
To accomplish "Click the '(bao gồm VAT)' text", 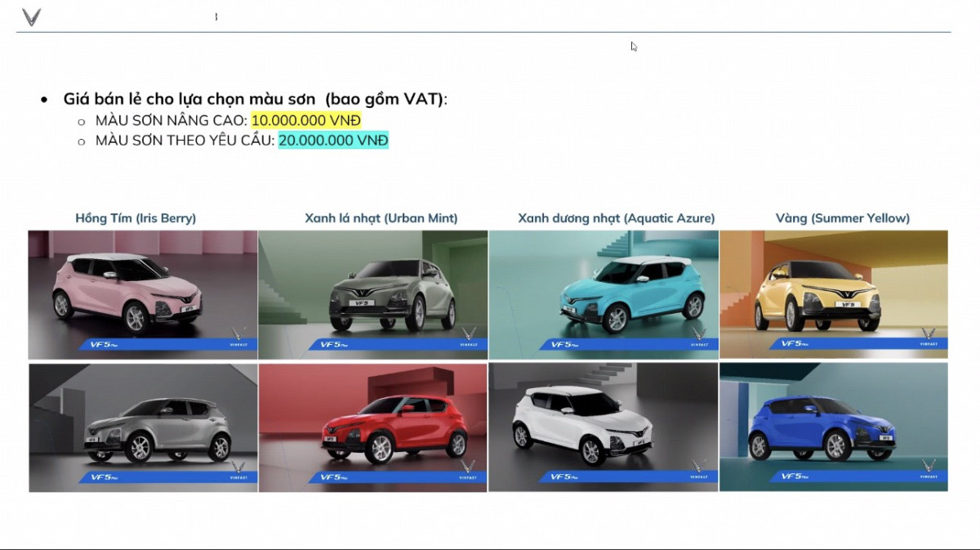I will (x=386, y=99).
